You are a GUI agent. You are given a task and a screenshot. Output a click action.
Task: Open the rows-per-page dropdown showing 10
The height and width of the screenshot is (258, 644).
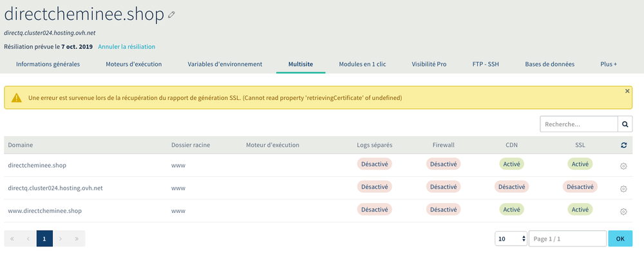pyautogui.click(x=511, y=239)
